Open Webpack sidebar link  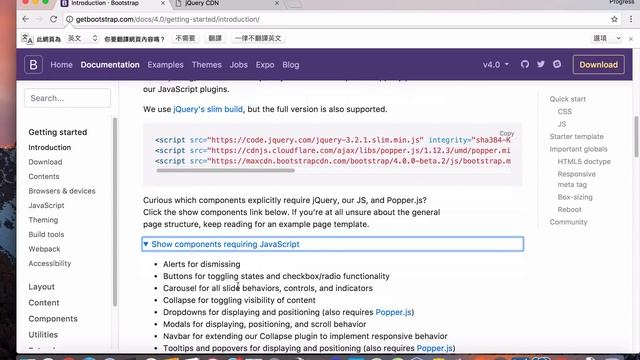click(44, 249)
